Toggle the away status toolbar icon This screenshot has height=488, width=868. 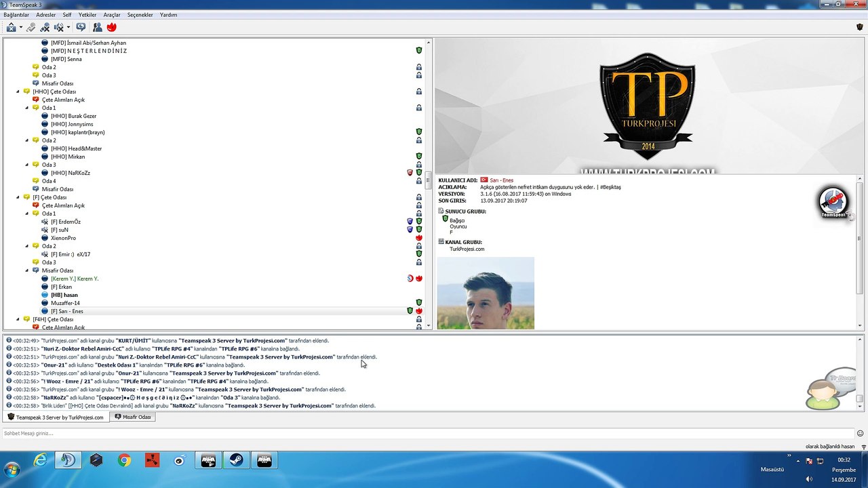[45, 27]
